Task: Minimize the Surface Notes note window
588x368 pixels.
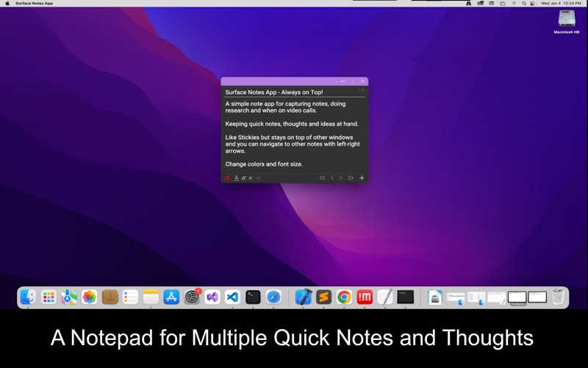Action: coord(353,82)
